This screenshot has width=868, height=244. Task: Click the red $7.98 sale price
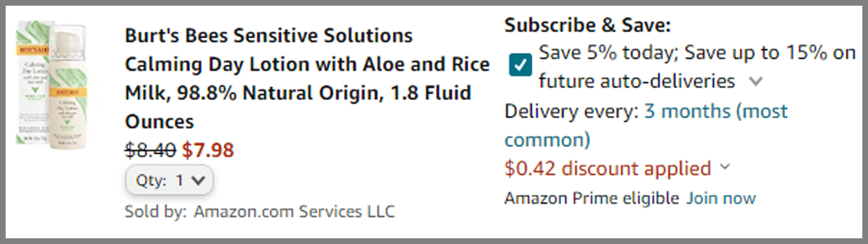(x=207, y=150)
